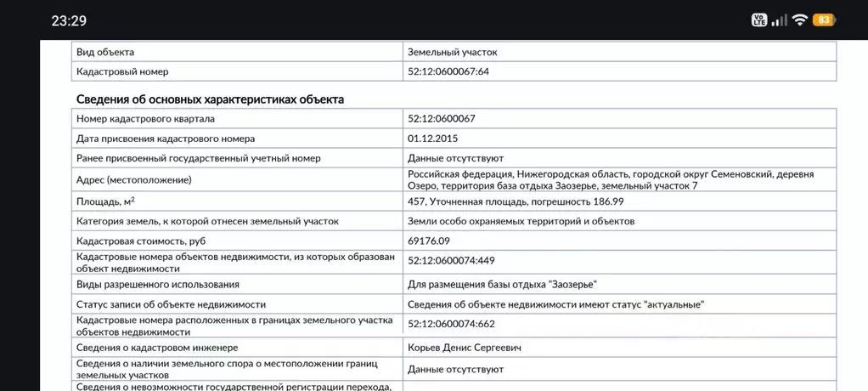Select area value '457, Уточненная площадь'
The height and width of the screenshot is (391, 868).
(x=516, y=201)
